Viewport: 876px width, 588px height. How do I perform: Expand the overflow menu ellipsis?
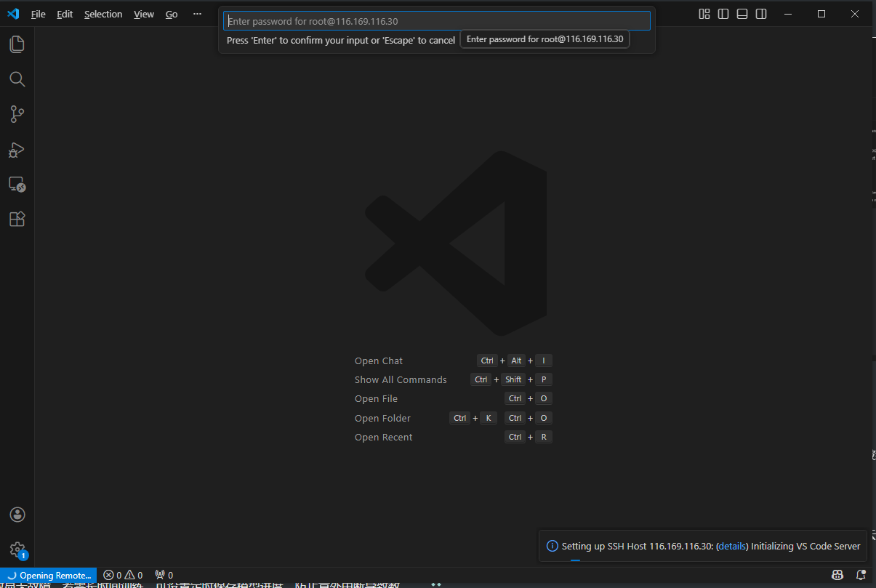point(197,14)
